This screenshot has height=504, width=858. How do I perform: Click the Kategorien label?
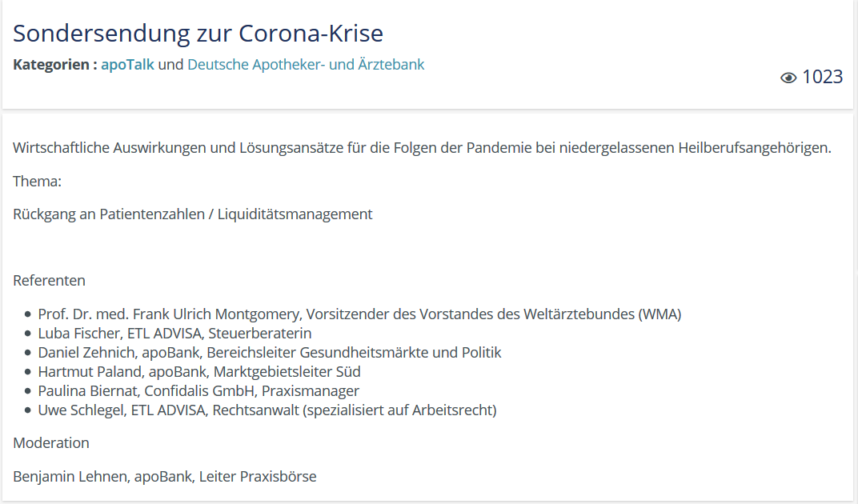point(55,65)
